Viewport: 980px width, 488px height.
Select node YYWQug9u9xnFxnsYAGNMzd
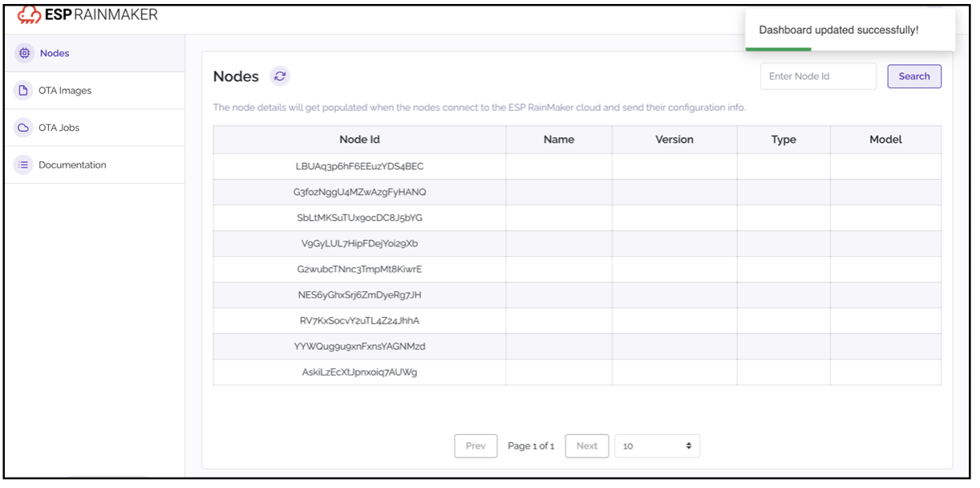[359, 346]
